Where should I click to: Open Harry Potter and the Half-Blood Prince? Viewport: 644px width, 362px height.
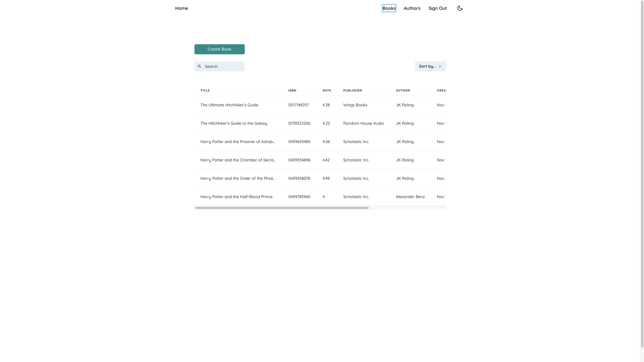pyautogui.click(x=236, y=197)
